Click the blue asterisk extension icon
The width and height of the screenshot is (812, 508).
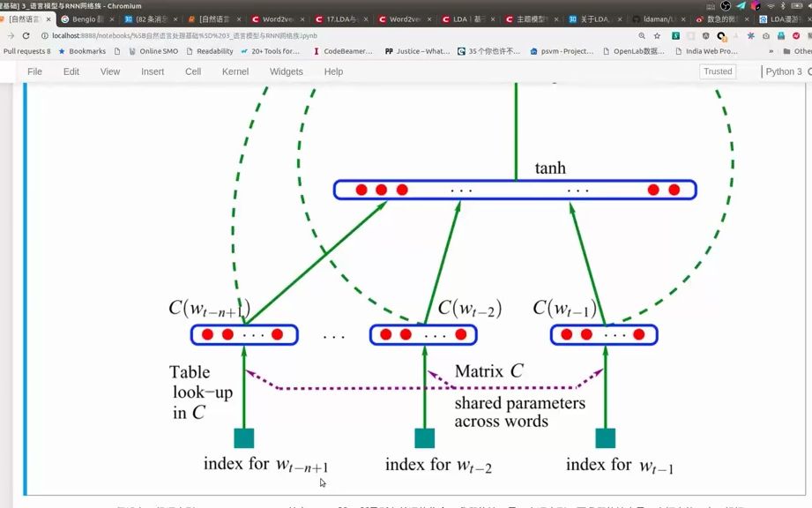[751, 35]
